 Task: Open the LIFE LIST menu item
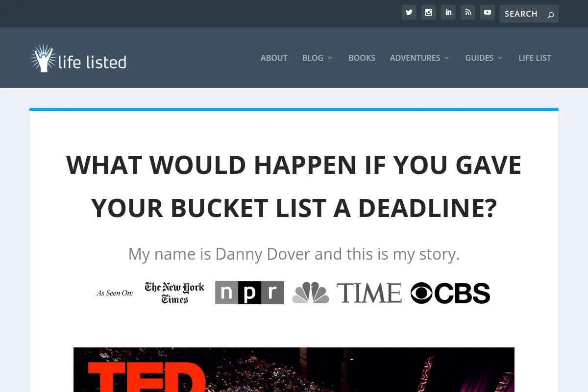535,58
